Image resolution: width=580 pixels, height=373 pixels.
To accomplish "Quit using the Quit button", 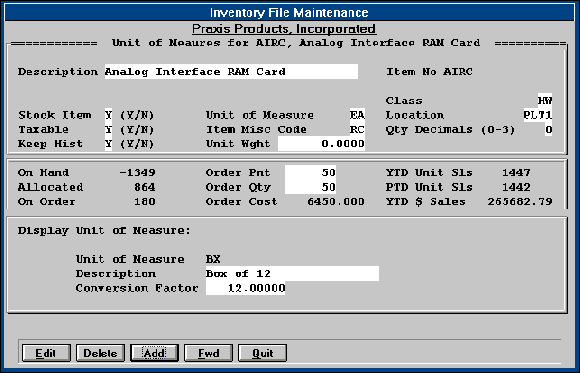I will coord(262,353).
